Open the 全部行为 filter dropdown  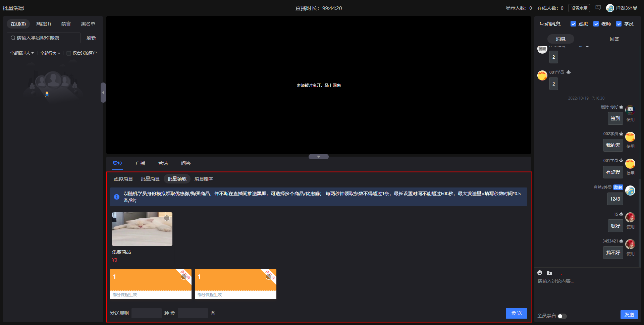(50, 53)
